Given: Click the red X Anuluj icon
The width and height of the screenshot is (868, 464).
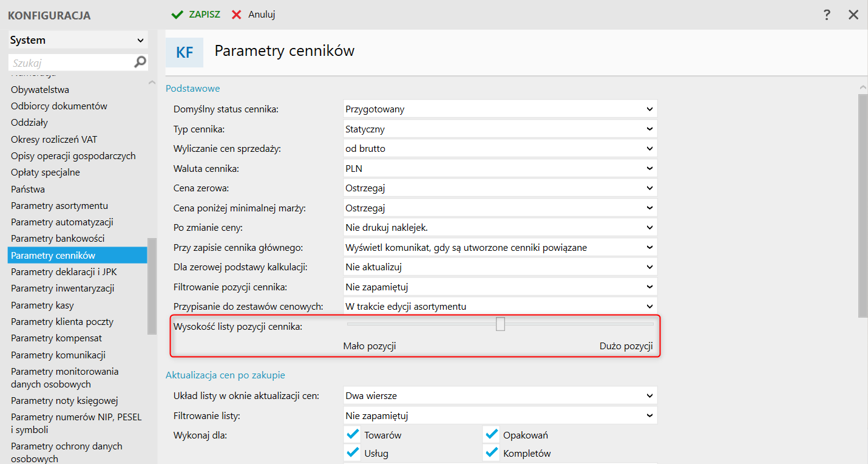Looking at the screenshot, I should (237, 15).
